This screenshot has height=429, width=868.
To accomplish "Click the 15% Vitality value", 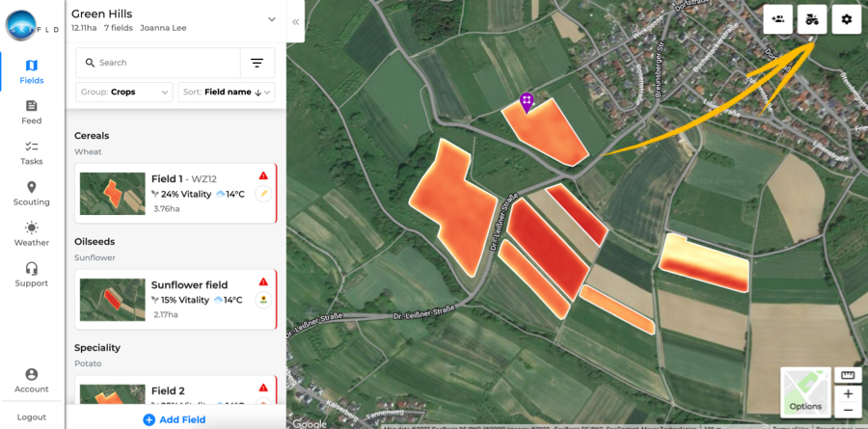I will pos(185,300).
